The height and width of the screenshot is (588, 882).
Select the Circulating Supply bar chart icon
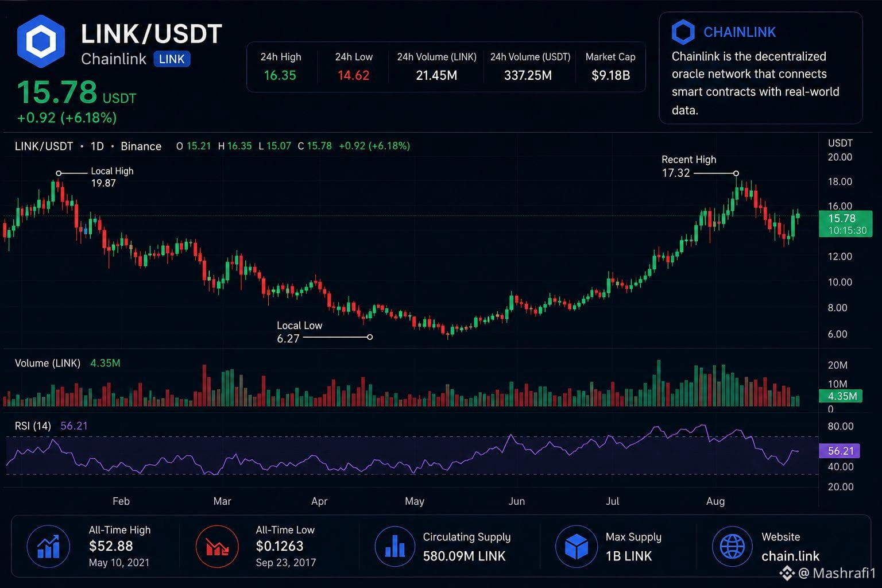[395, 547]
